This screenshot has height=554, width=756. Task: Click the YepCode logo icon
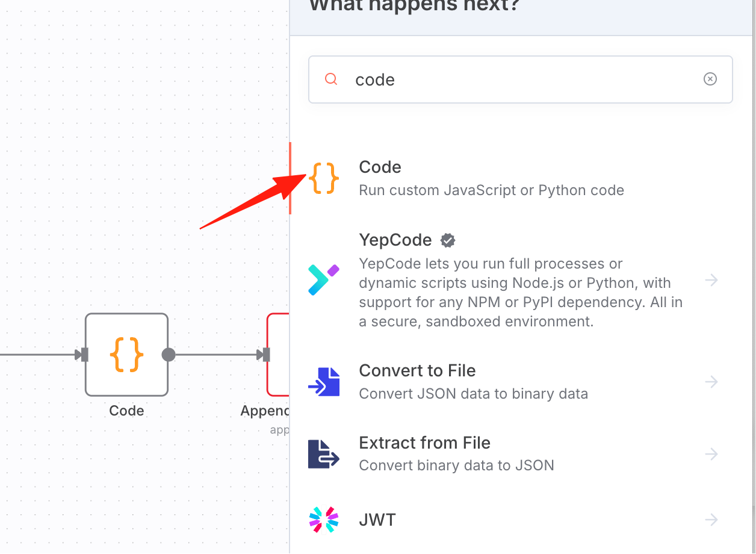(x=324, y=280)
